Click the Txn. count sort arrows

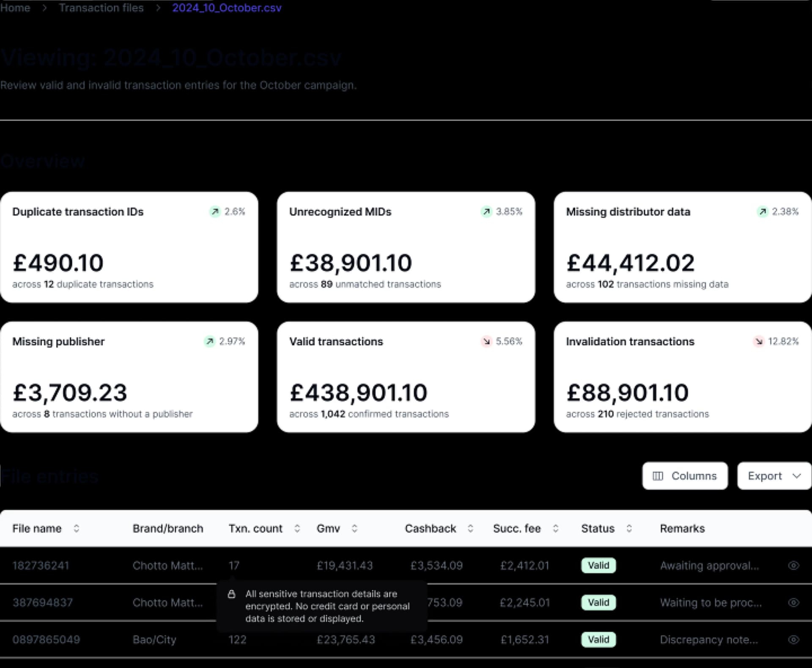297,528
